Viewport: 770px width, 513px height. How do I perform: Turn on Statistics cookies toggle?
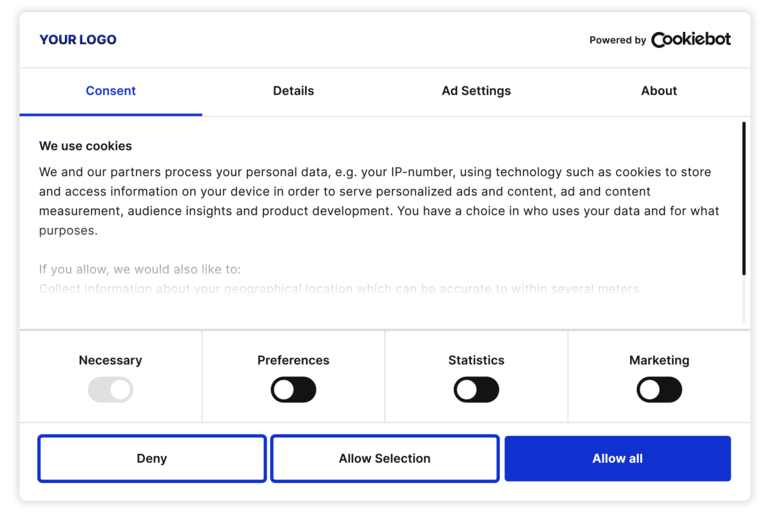coord(476,390)
